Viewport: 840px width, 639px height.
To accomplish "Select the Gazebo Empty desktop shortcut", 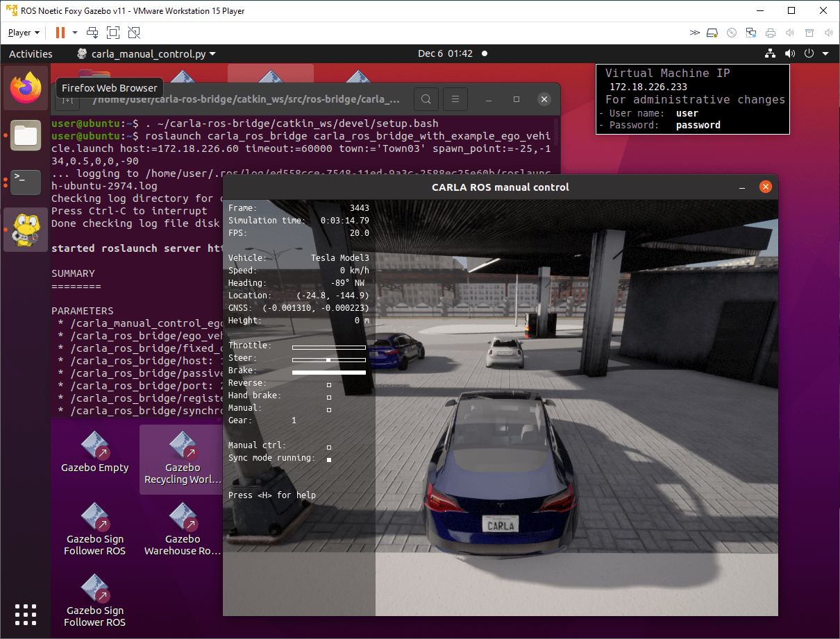I will (94, 452).
